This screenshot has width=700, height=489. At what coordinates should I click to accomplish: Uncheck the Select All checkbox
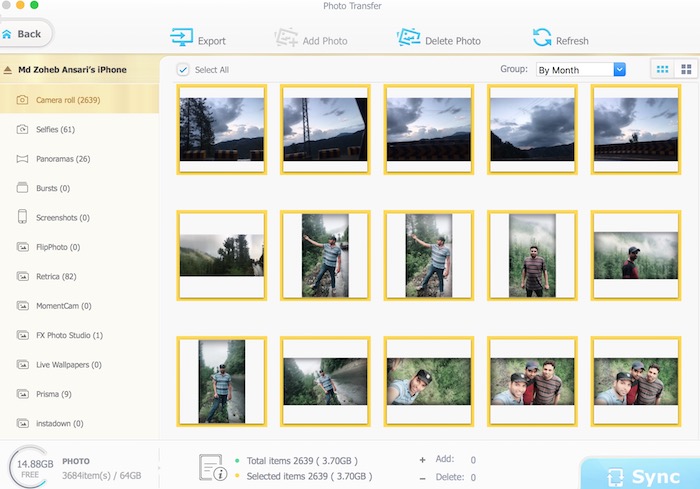183,70
